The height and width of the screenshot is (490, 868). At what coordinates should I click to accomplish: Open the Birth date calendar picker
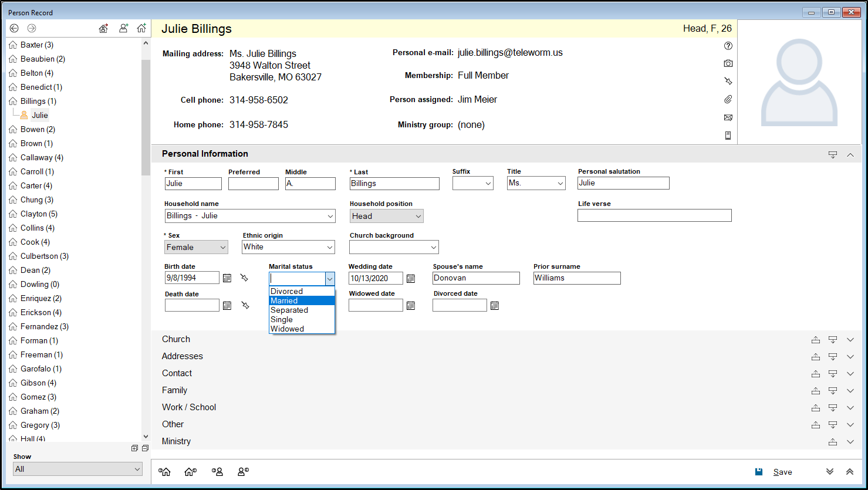click(x=227, y=278)
